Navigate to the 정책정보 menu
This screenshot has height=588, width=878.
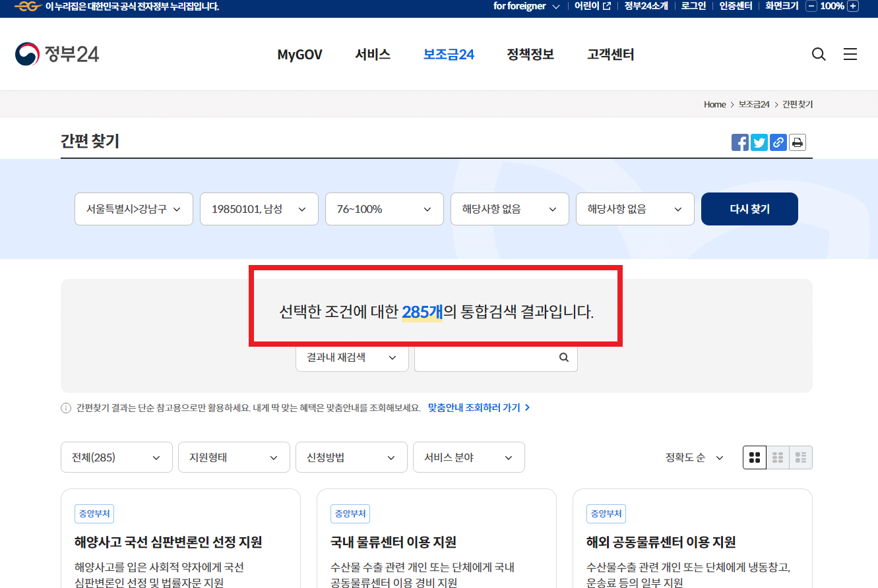(x=530, y=55)
